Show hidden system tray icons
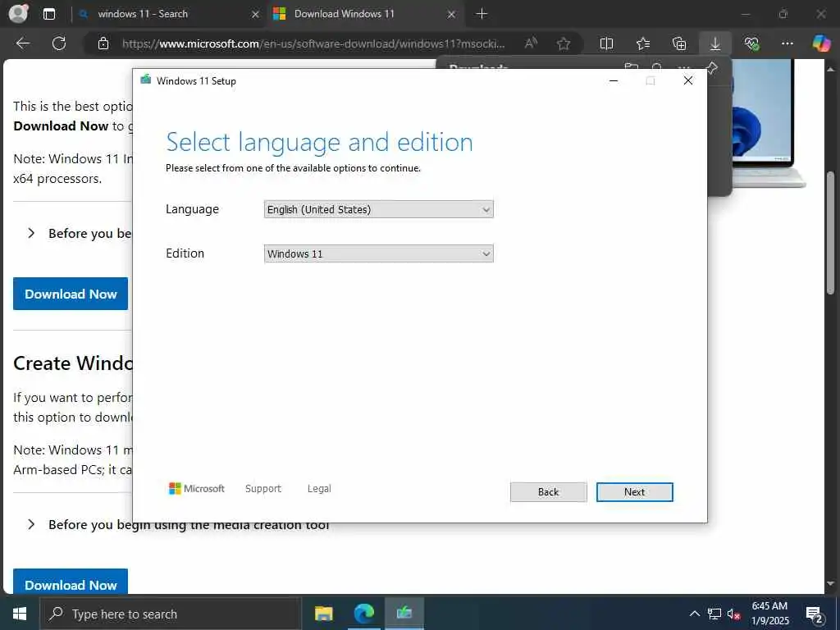840x630 pixels. 694,614
